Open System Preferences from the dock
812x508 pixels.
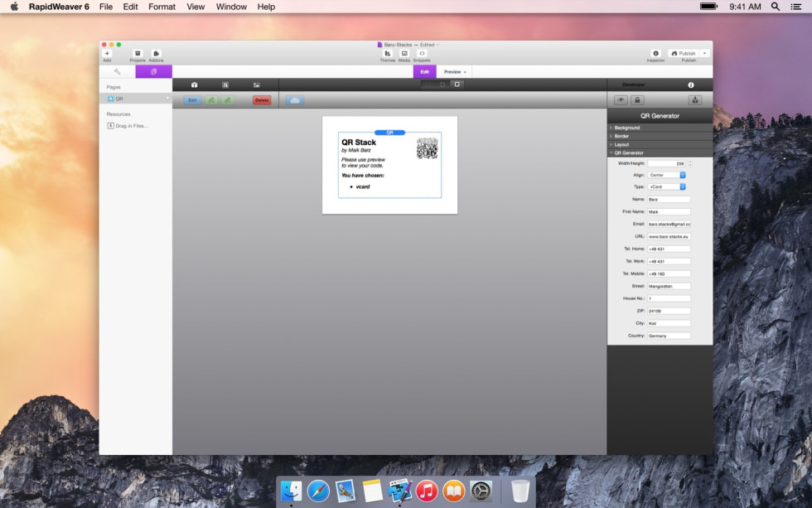click(481, 491)
